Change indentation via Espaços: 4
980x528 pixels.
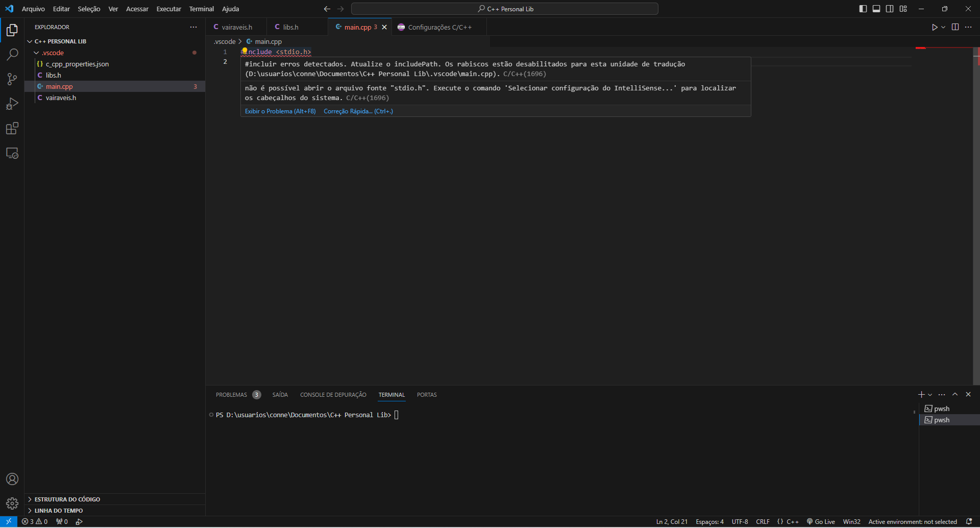point(709,521)
